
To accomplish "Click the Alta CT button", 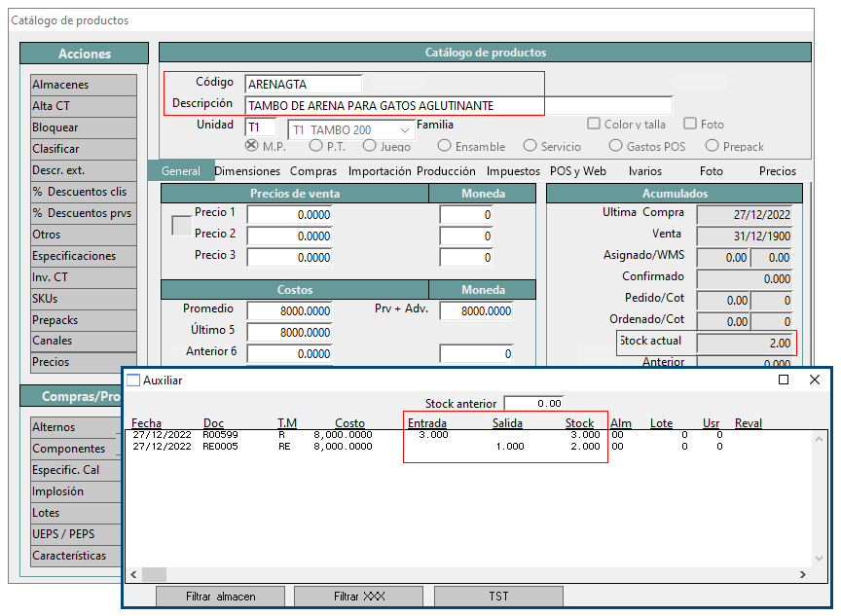I will pyautogui.click(x=84, y=106).
